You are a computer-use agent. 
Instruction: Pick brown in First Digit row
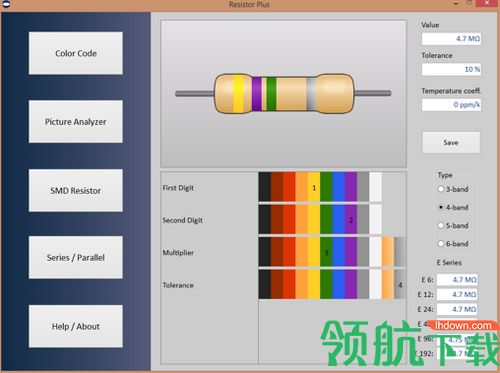(277, 187)
